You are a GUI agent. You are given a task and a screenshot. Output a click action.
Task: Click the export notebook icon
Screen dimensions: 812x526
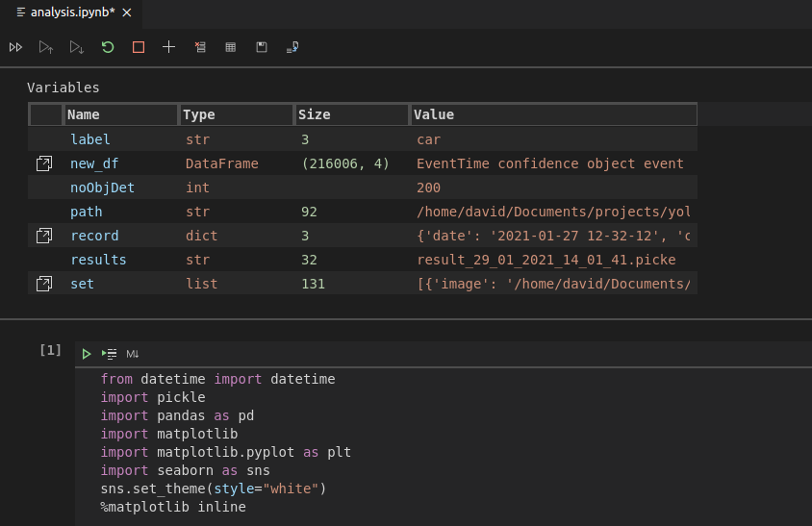point(292,46)
